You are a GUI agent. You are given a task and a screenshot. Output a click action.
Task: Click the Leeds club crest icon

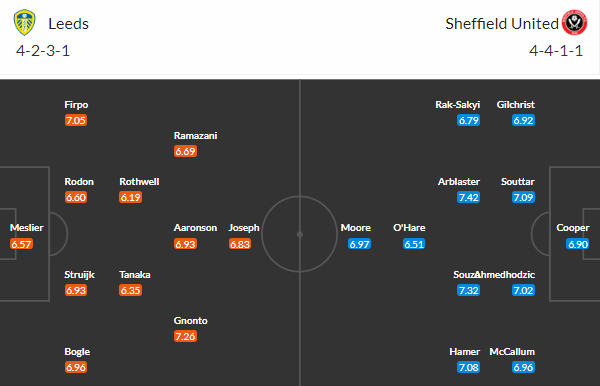point(24,23)
